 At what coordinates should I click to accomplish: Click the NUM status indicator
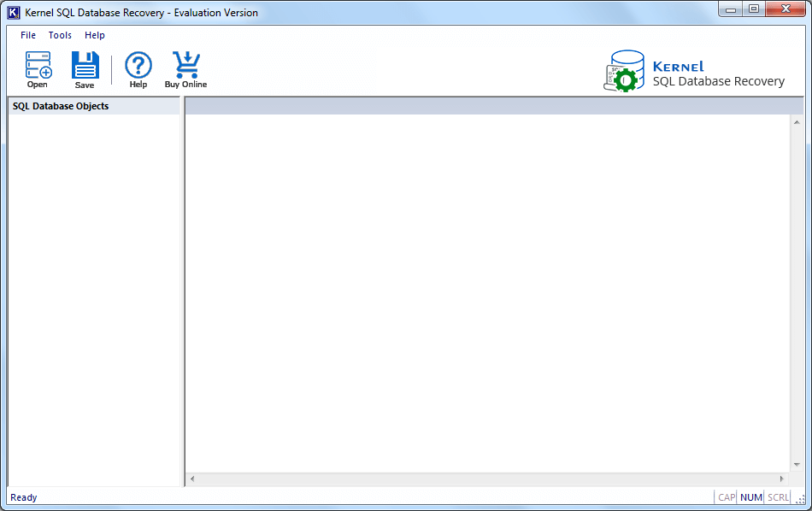coord(751,497)
